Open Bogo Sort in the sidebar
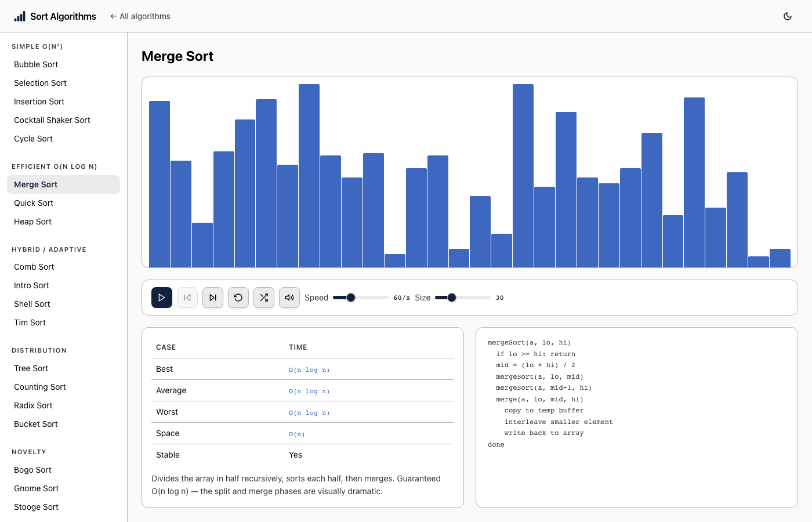The width and height of the screenshot is (812, 522). pos(64,470)
